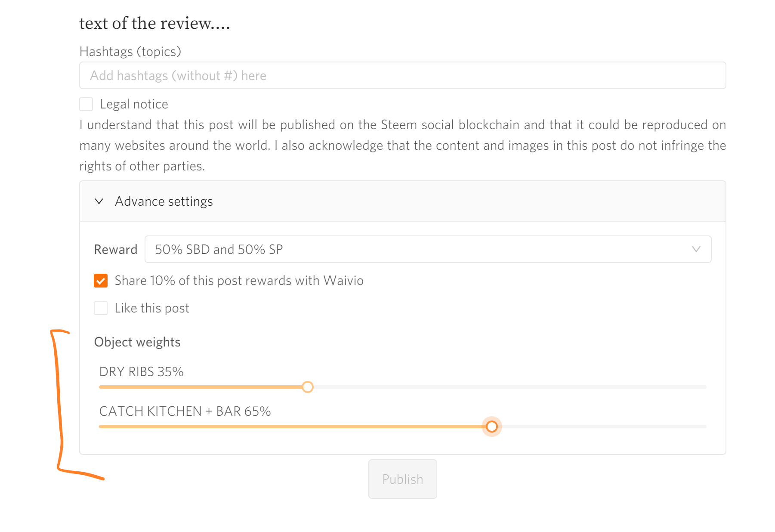Click the CATCH KITCHEN + BAR slider handle
The image size is (775, 532).
pyautogui.click(x=491, y=427)
